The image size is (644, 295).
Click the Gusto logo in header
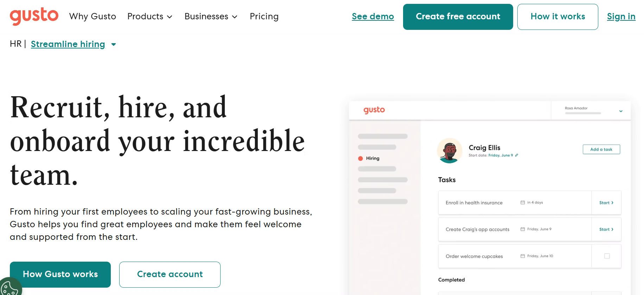point(34,16)
